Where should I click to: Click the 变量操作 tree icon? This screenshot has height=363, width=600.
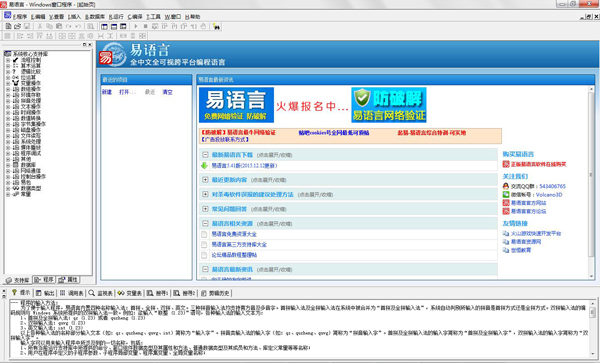(16, 83)
